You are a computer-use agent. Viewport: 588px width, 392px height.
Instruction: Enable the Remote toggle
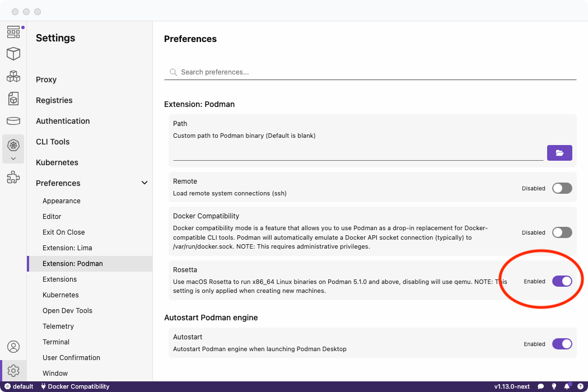pyautogui.click(x=562, y=188)
